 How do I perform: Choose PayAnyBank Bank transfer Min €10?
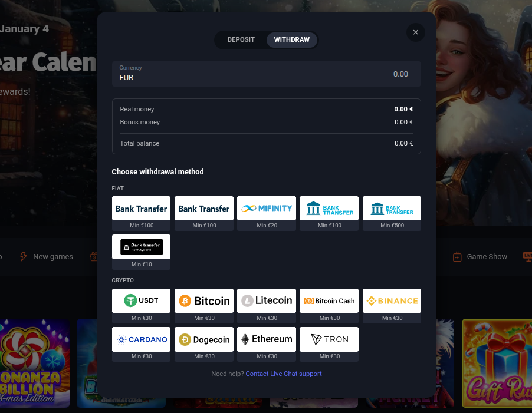(x=141, y=247)
